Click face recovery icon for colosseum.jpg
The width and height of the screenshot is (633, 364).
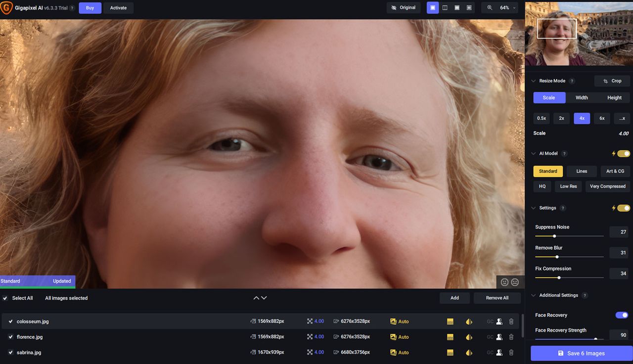499,321
